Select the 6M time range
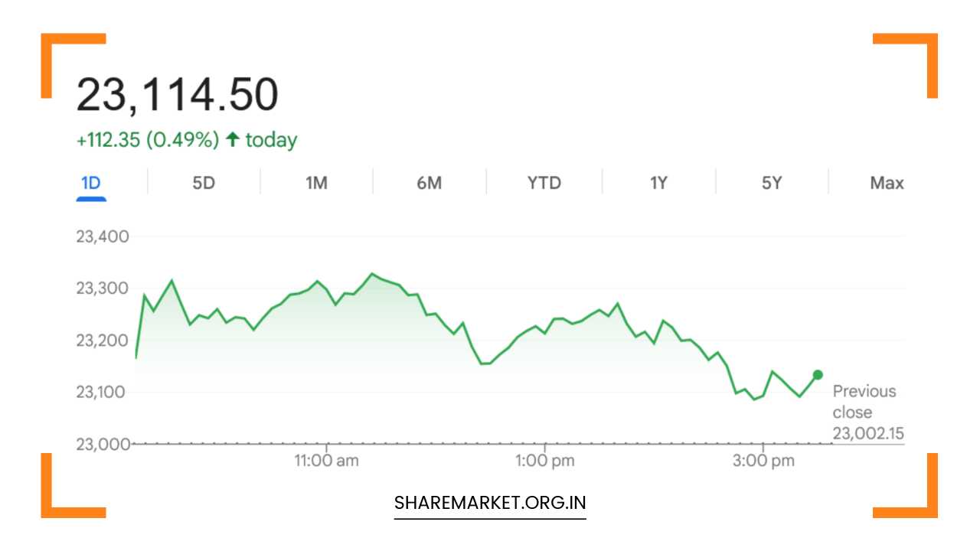The height and width of the screenshot is (551, 980). [x=430, y=182]
